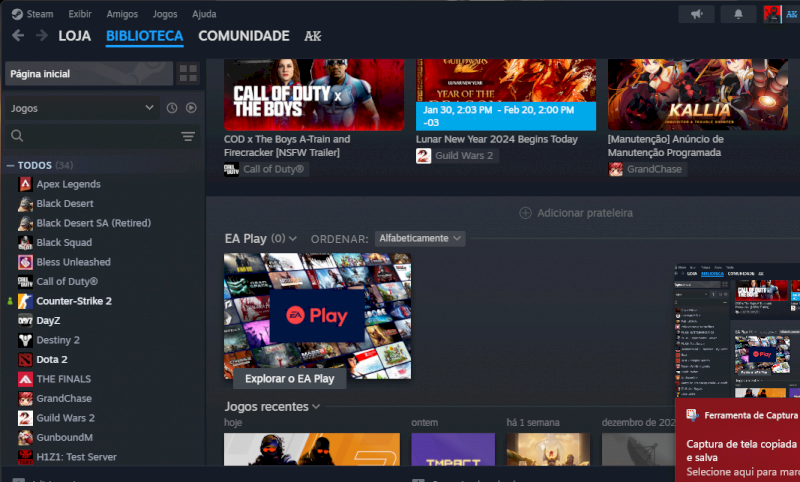Screen dimensions: 800x482
Task: Open the Alfabeticamente sort dropdown
Action: [420, 238]
